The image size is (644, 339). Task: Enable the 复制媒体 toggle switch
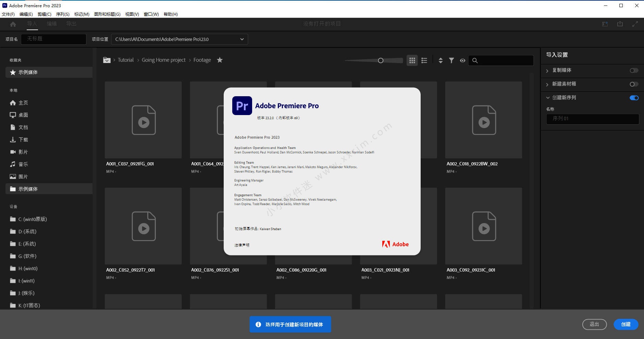[634, 70]
